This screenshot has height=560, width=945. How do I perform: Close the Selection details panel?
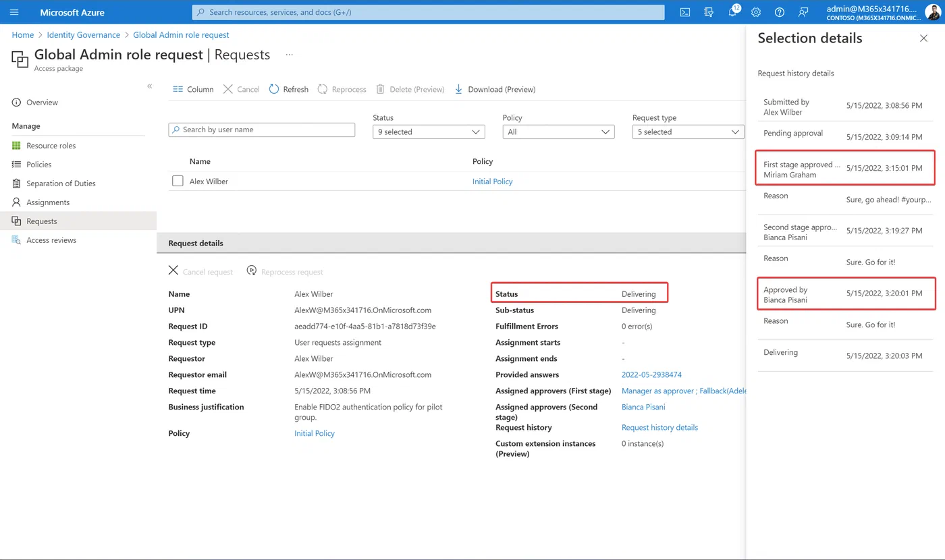[x=923, y=38]
